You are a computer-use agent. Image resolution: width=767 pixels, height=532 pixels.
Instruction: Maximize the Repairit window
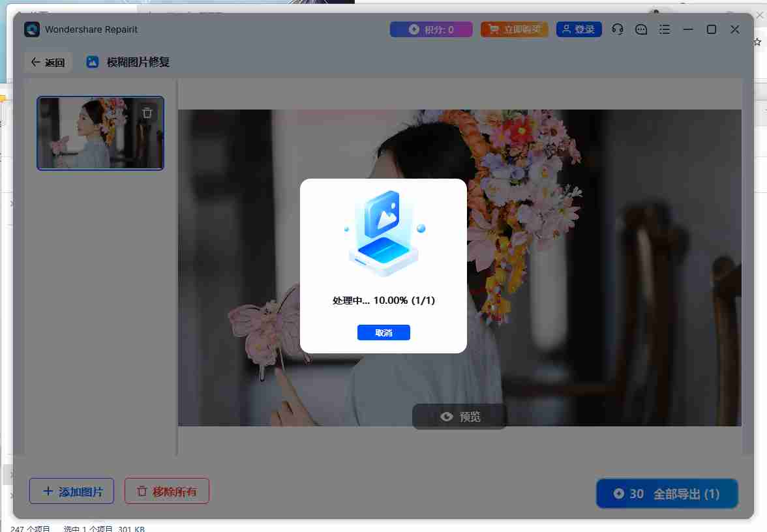tap(712, 30)
